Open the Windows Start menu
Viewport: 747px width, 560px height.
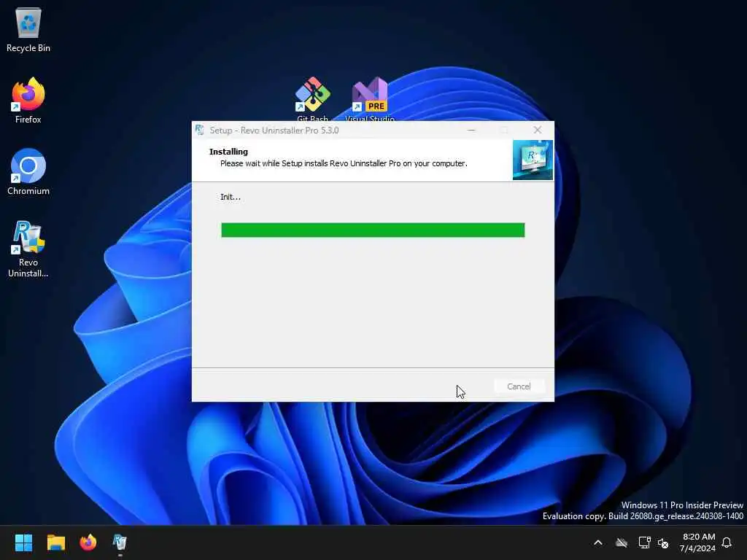23,542
